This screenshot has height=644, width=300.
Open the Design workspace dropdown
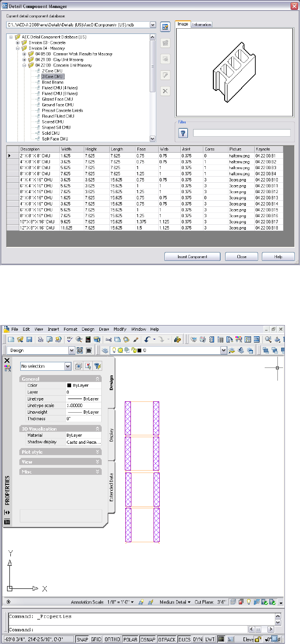tap(72, 351)
